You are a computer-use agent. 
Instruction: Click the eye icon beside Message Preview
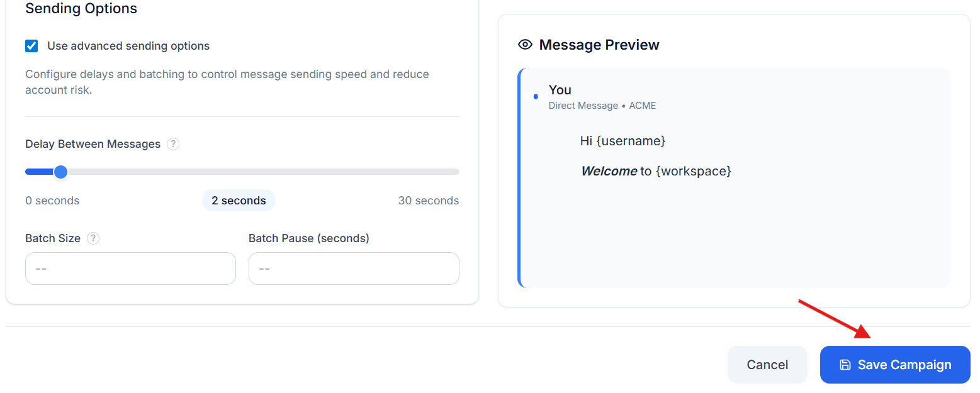[x=525, y=45]
